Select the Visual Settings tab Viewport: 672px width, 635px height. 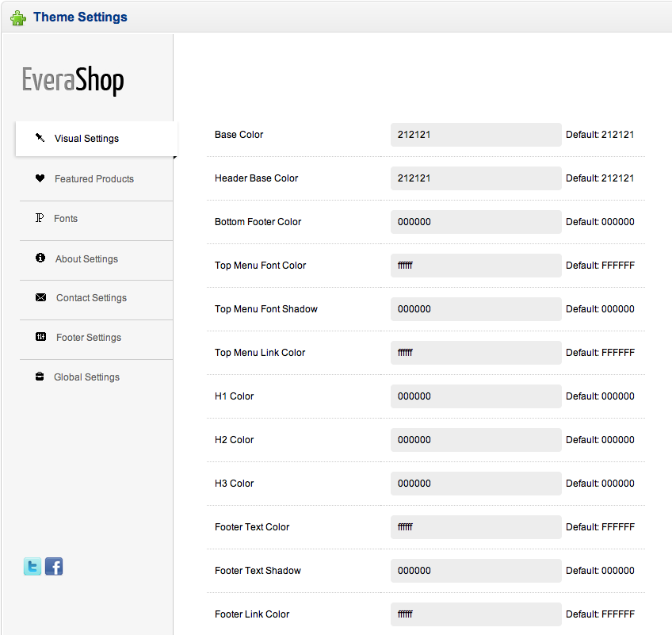[97, 139]
